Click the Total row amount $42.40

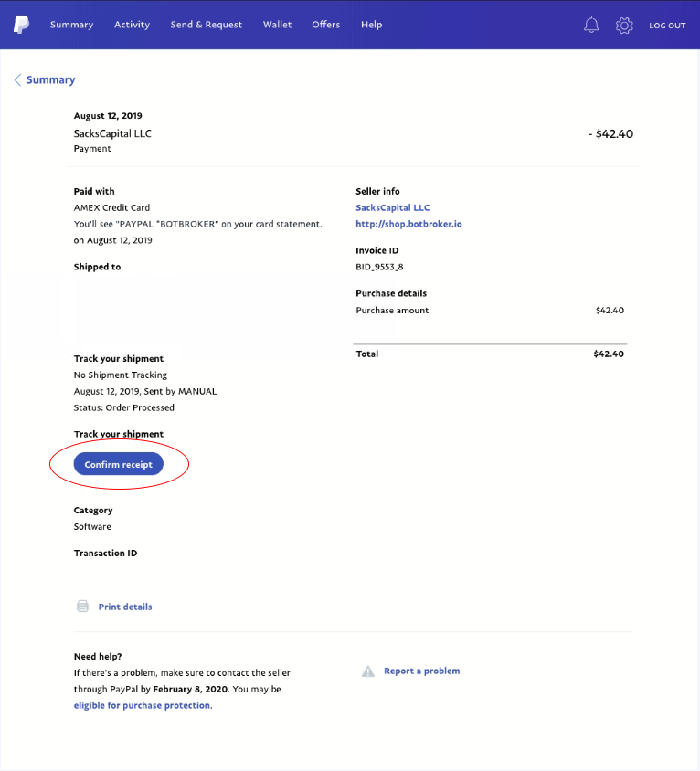pos(609,354)
